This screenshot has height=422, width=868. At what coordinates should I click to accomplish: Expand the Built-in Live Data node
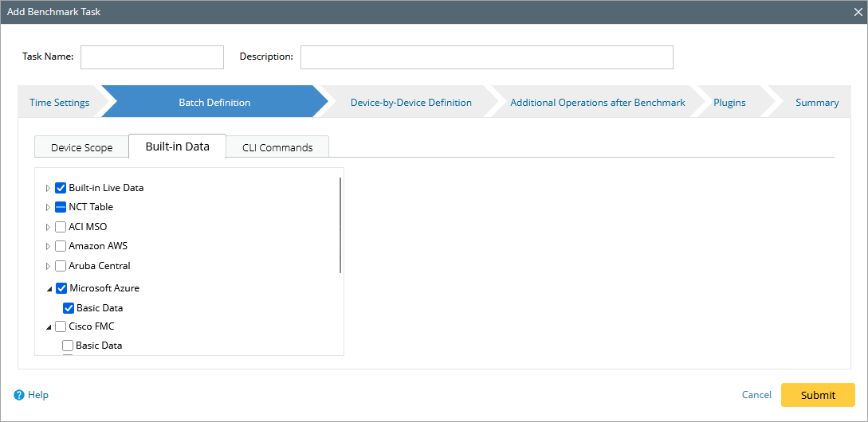[x=48, y=189]
